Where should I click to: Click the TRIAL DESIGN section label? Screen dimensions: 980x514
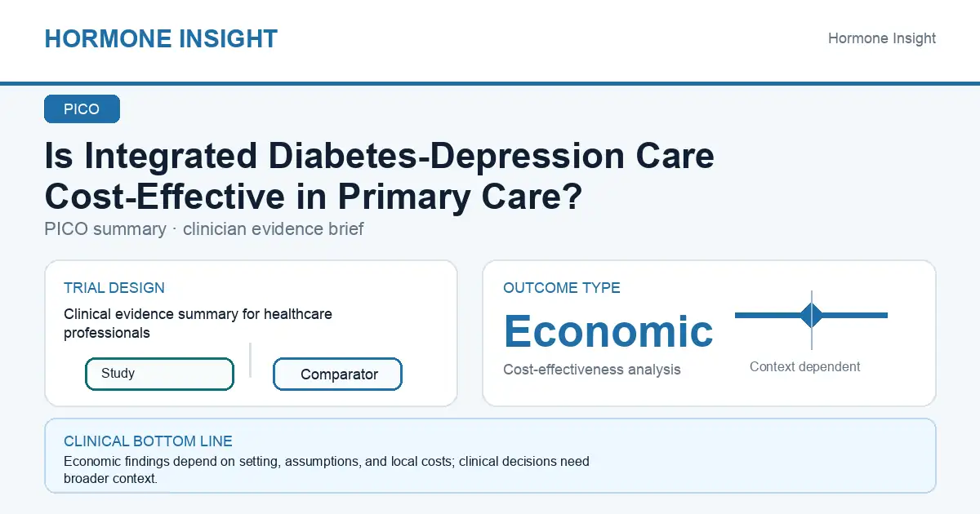(114, 288)
